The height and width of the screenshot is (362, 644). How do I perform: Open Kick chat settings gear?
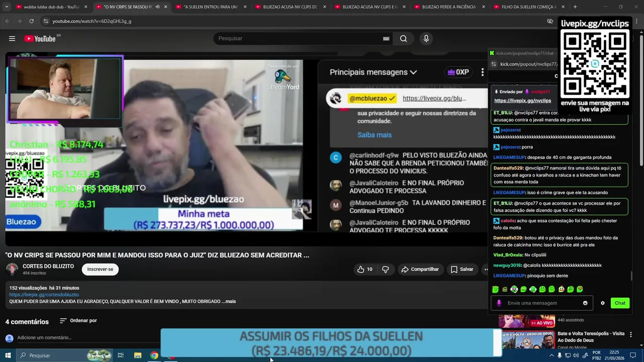[603, 303]
